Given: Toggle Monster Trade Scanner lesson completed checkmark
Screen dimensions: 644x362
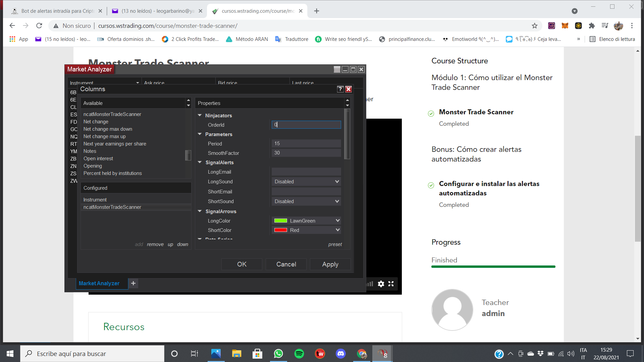Looking at the screenshot, I should (x=431, y=114).
